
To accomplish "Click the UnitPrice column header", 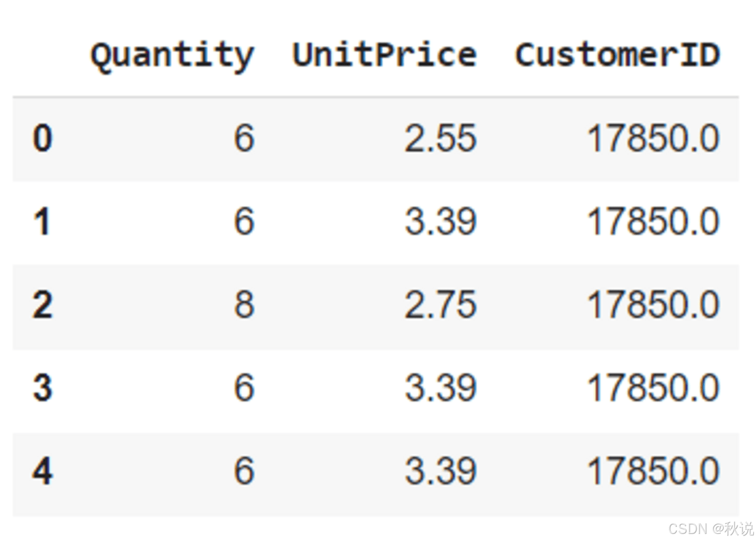I will (x=385, y=54).
